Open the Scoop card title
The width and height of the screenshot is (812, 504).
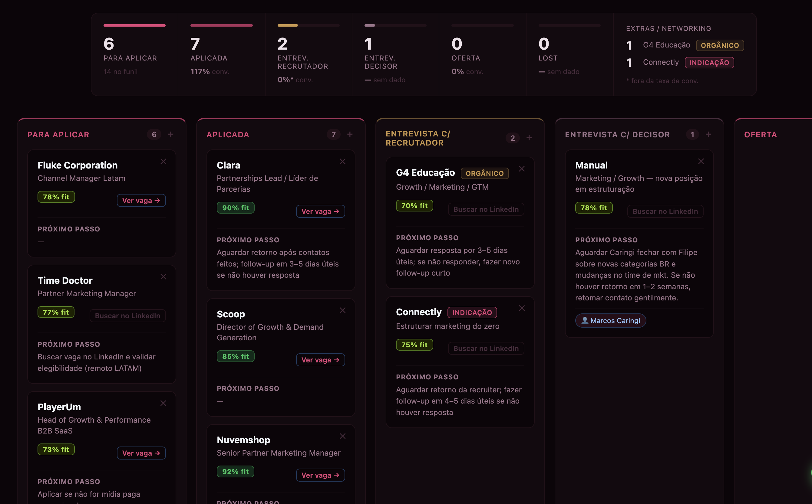pos(230,314)
